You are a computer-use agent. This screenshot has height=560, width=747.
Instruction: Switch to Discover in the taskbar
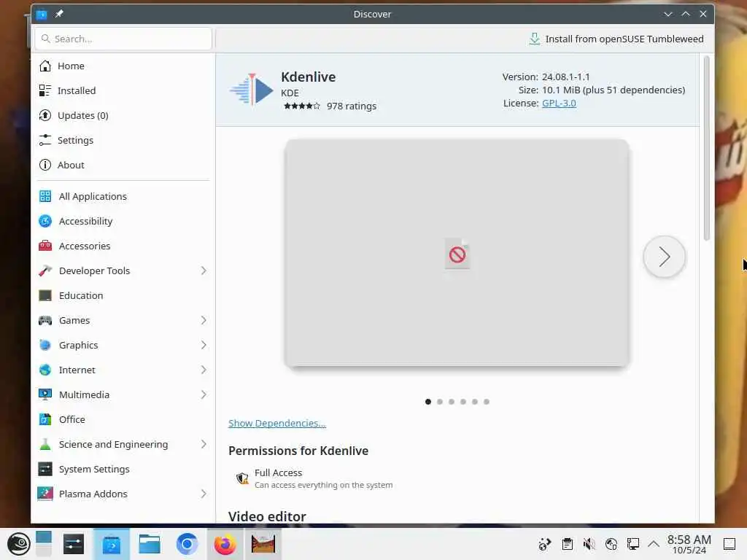pos(112,544)
